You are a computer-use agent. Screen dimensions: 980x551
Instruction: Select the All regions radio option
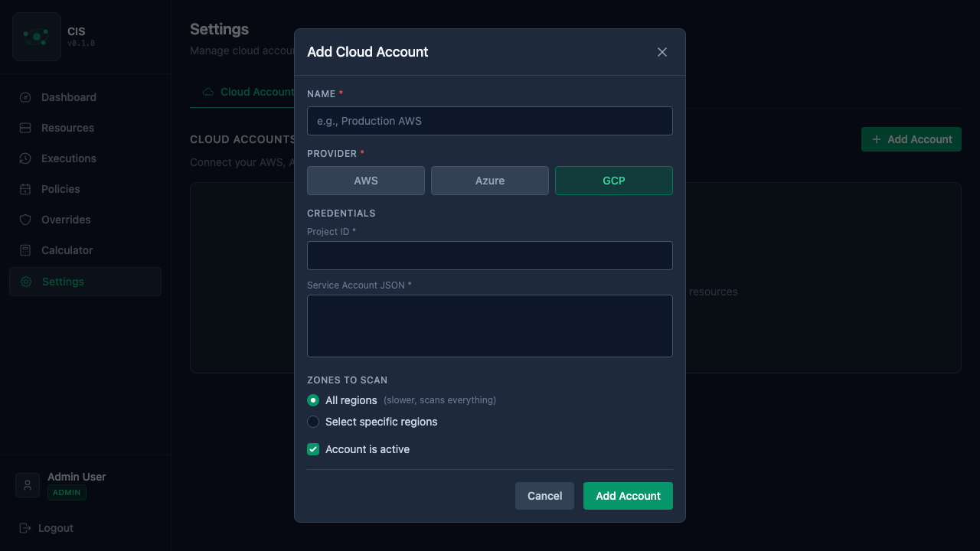[313, 400]
